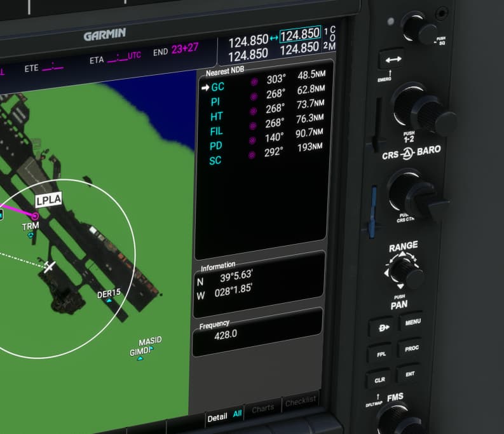The height and width of the screenshot is (434, 504).
Task: Select HT in Nearest NDB list
Action: tap(216, 116)
